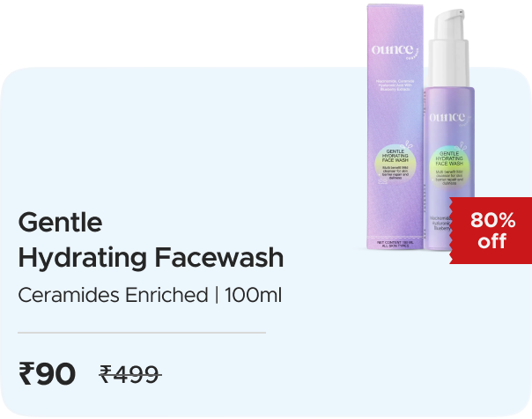Open the purple product box image
This screenshot has height=419, width=532.
[395, 127]
